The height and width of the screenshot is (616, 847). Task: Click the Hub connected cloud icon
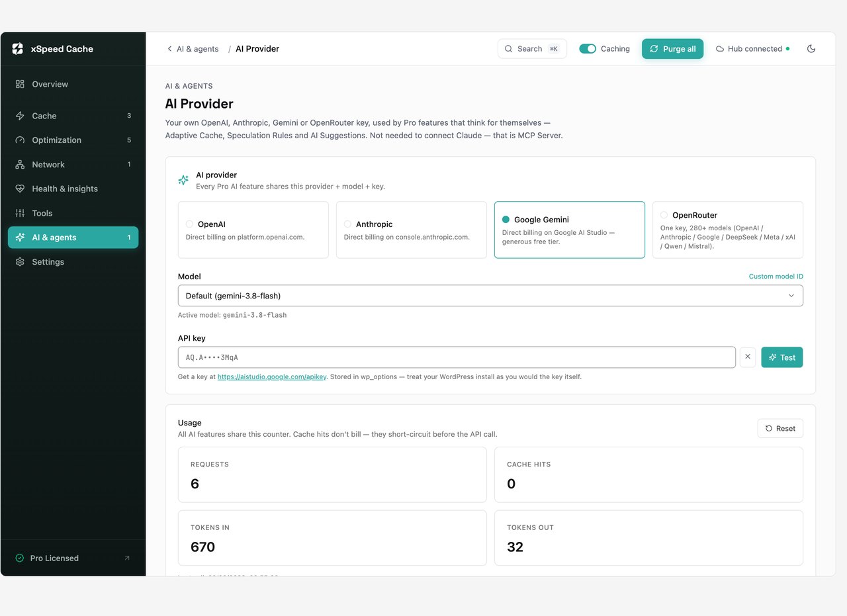pyautogui.click(x=720, y=49)
